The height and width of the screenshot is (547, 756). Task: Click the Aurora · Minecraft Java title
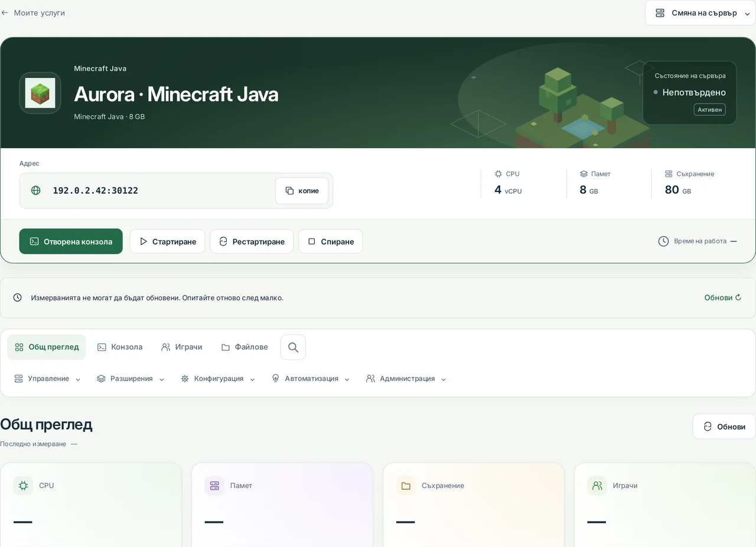176,94
